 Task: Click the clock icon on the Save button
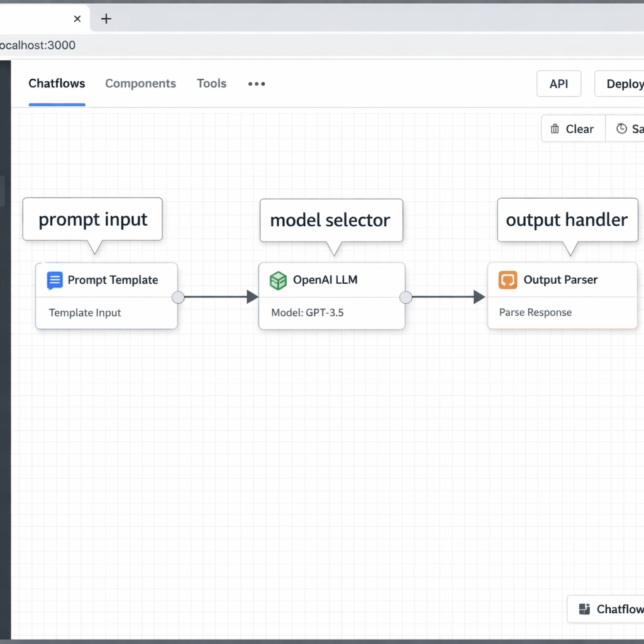click(x=621, y=129)
